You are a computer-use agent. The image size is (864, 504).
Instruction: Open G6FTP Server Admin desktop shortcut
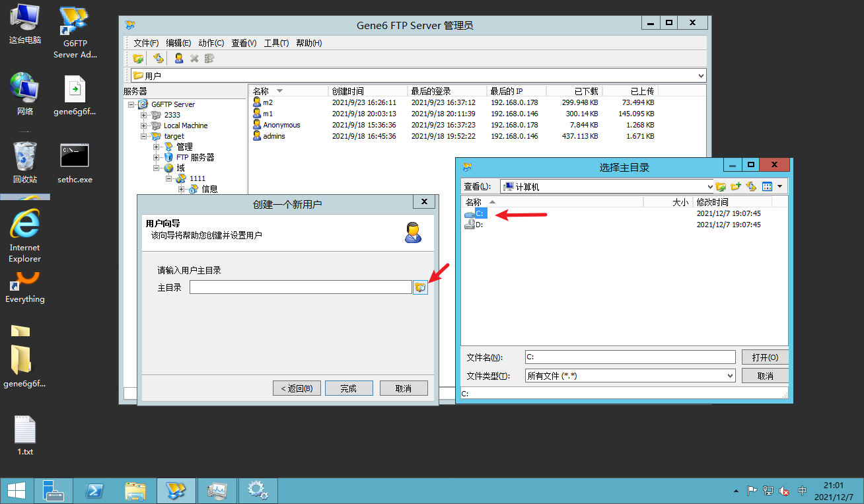[75, 32]
